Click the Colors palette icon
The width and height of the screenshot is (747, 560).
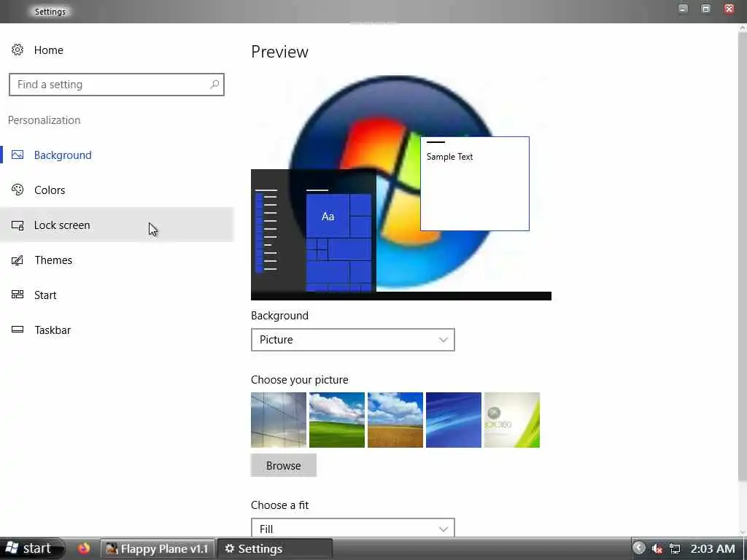click(x=18, y=190)
